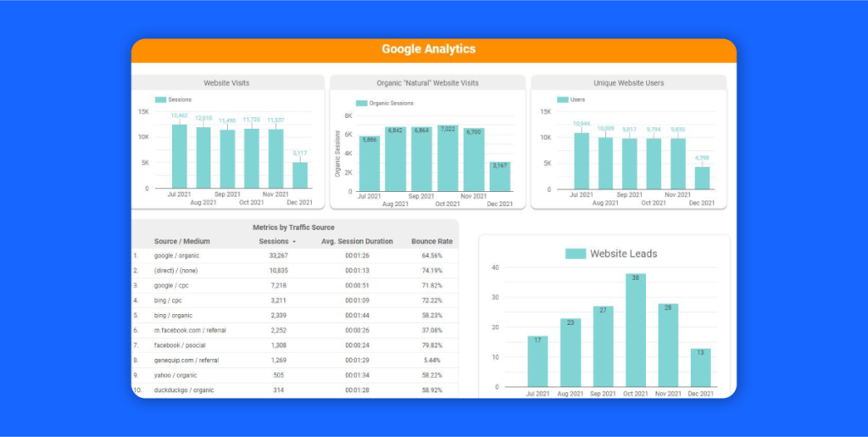Click the Website Leads bar labeled 27
The image size is (868, 437).
click(x=603, y=346)
